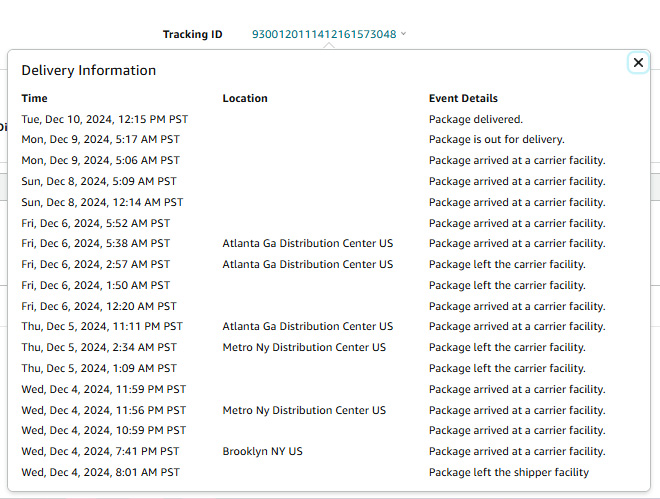Select the Sun, Dec 8 12:14 AM timestamp
This screenshot has height=499, width=660.
102,202
